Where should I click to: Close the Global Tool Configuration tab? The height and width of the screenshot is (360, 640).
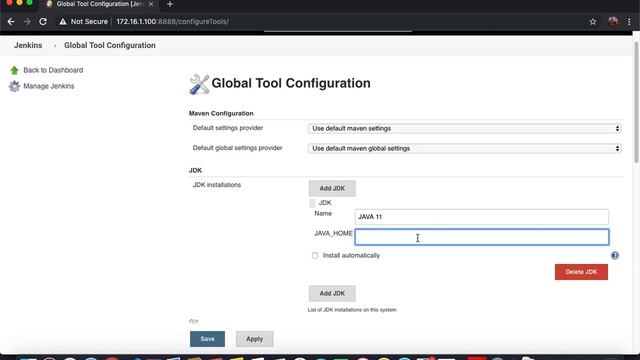[x=151, y=4]
